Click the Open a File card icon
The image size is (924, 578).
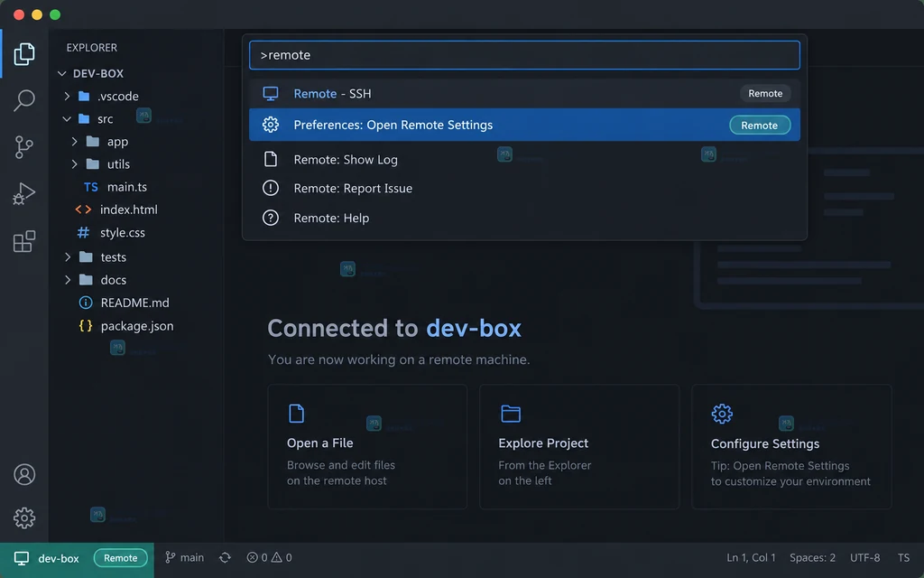(x=296, y=414)
